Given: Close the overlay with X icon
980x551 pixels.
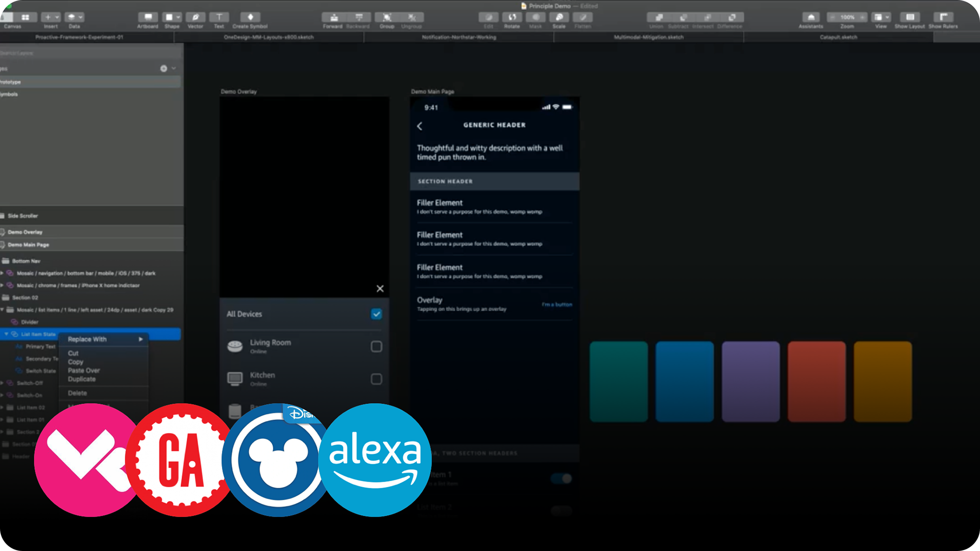Looking at the screenshot, I should [x=380, y=289].
